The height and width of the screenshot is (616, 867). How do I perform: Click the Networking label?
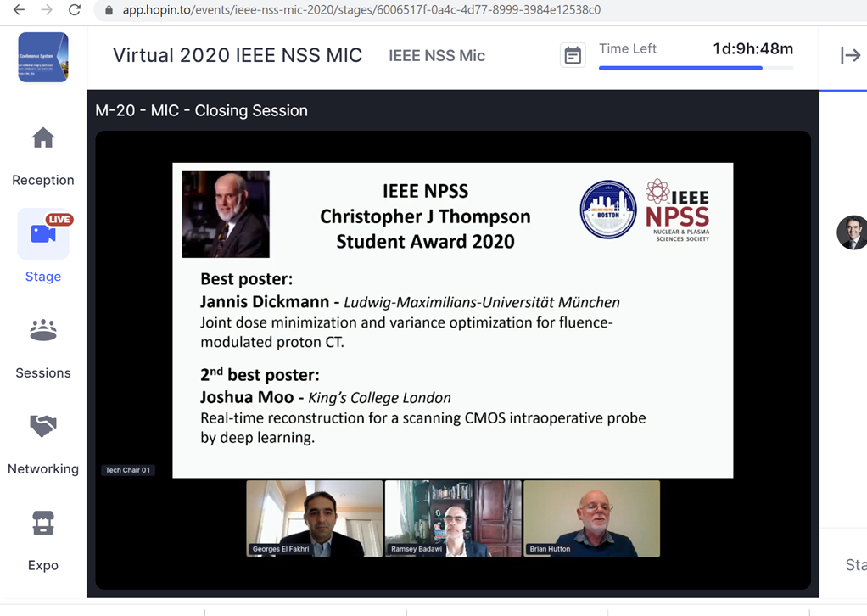pos(43,469)
